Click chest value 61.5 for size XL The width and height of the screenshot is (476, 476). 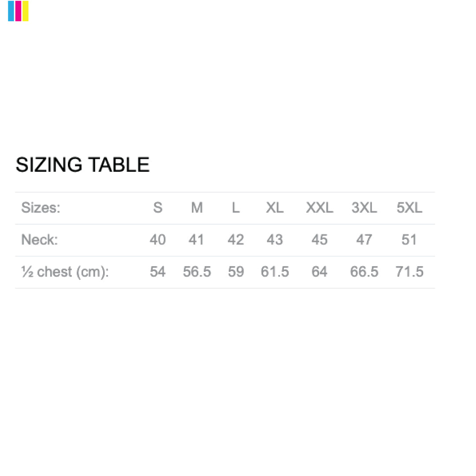pos(275,272)
